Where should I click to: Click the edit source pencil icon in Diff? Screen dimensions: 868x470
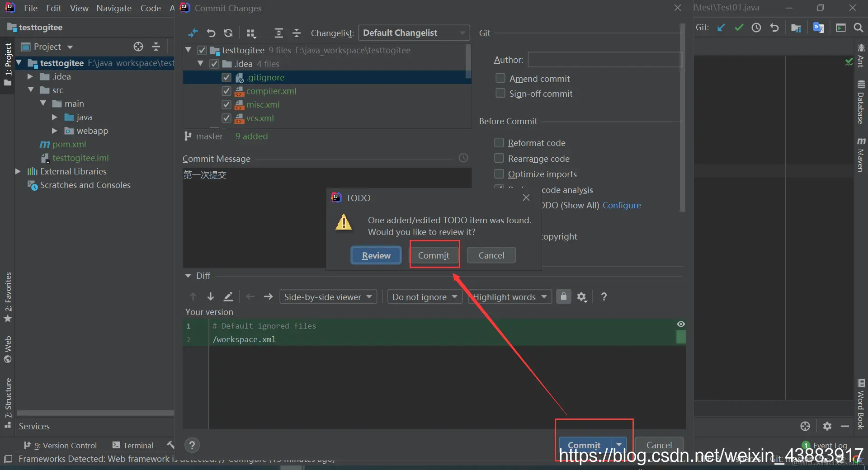[228, 296]
